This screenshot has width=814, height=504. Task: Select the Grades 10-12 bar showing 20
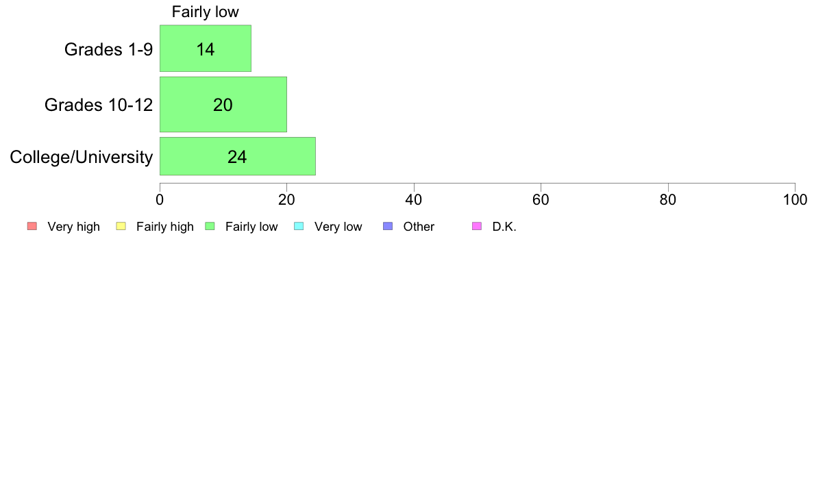tap(223, 104)
